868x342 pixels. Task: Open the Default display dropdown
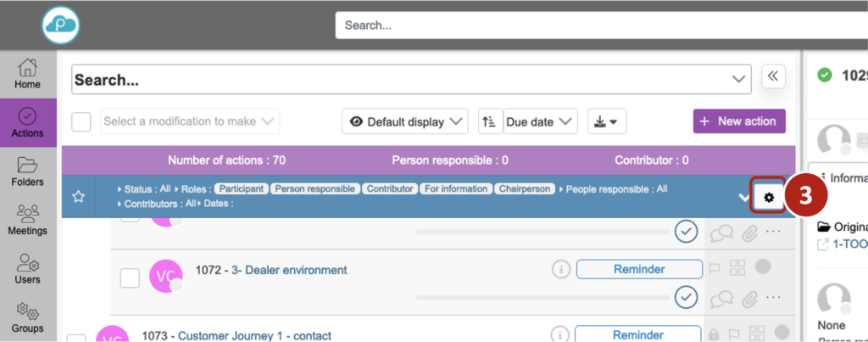pos(405,121)
